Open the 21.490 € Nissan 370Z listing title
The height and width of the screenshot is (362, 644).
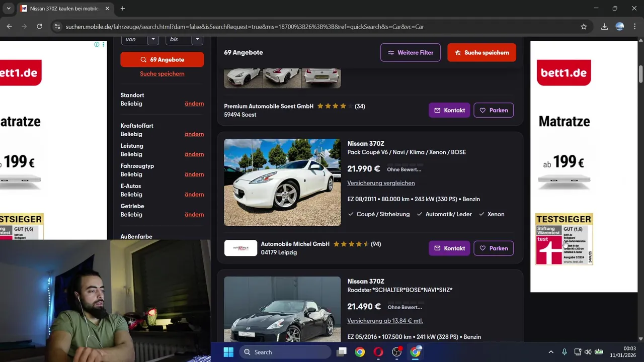pyautogui.click(x=366, y=282)
